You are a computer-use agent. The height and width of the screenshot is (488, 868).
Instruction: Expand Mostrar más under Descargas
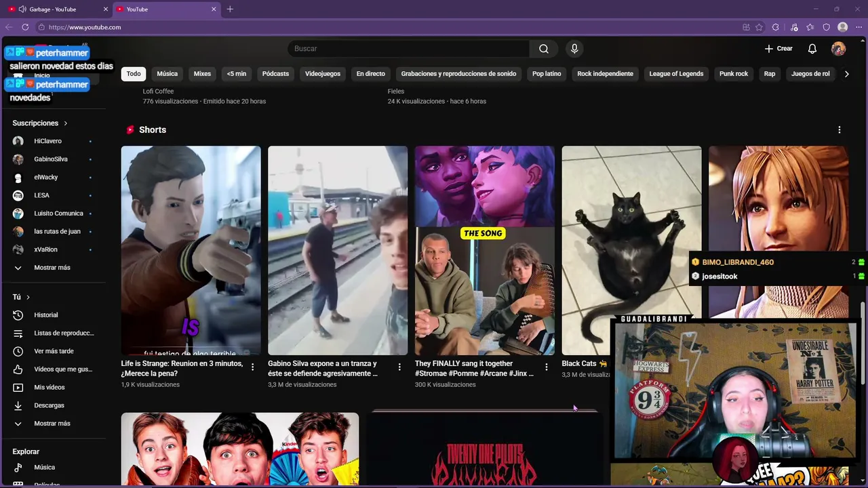coord(53,424)
